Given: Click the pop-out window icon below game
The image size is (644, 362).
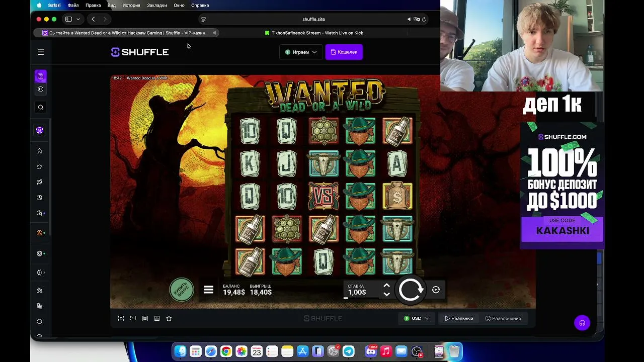Looking at the screenshot, I should pyautogui.click(x=133, y=318).
